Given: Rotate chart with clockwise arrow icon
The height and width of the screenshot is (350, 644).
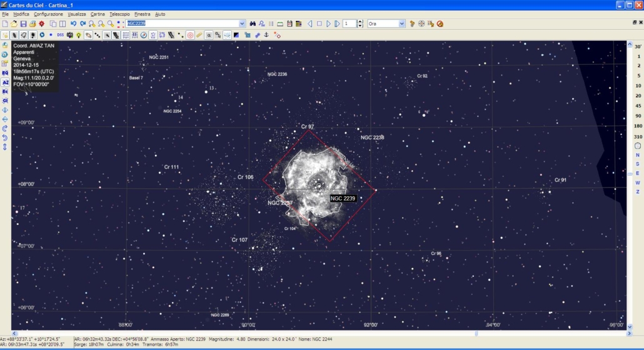Looking at the screenshot, I should [5, 128].
